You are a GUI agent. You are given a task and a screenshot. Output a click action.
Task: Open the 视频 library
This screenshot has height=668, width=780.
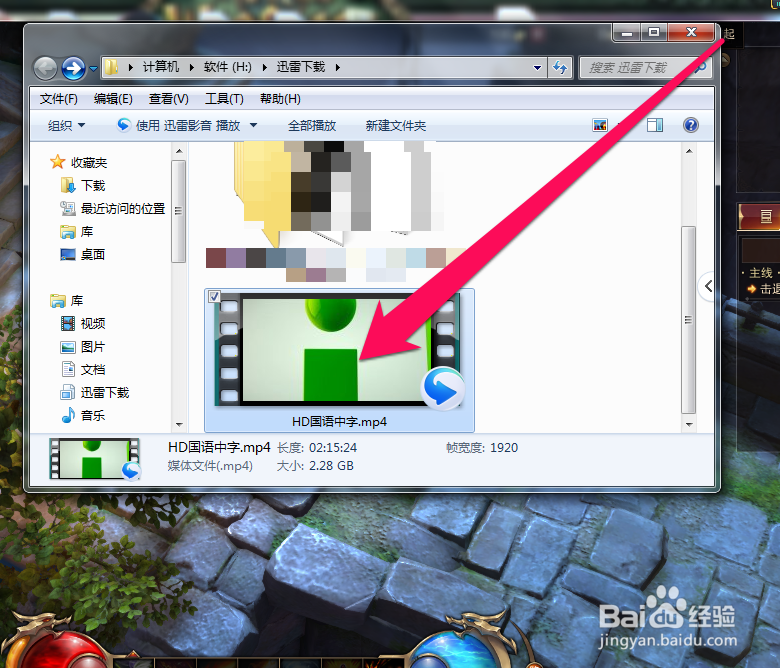pos(83,323)
